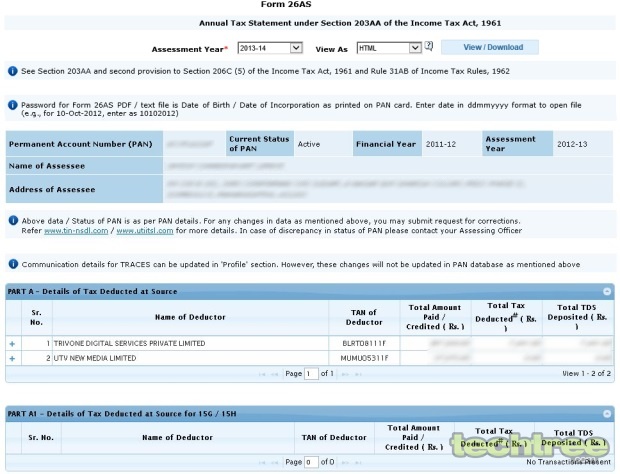Click Sr. No. header in PART A1 table
Screen dimensions: 620x474
point(41,437)
